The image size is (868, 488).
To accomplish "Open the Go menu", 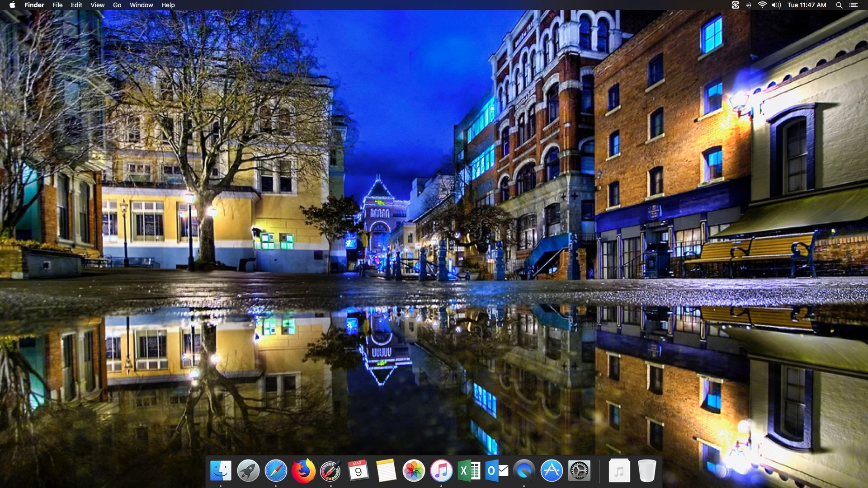I will coord(117,5).
